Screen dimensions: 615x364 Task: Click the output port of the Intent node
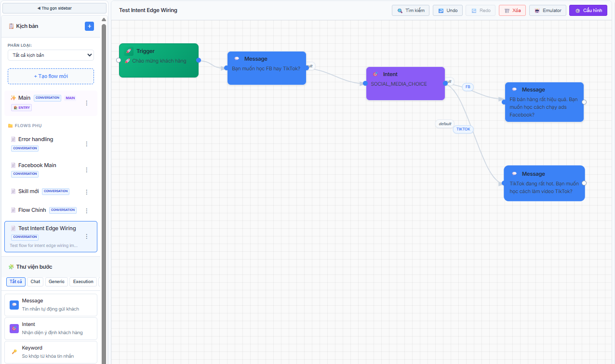coord(445,83)
